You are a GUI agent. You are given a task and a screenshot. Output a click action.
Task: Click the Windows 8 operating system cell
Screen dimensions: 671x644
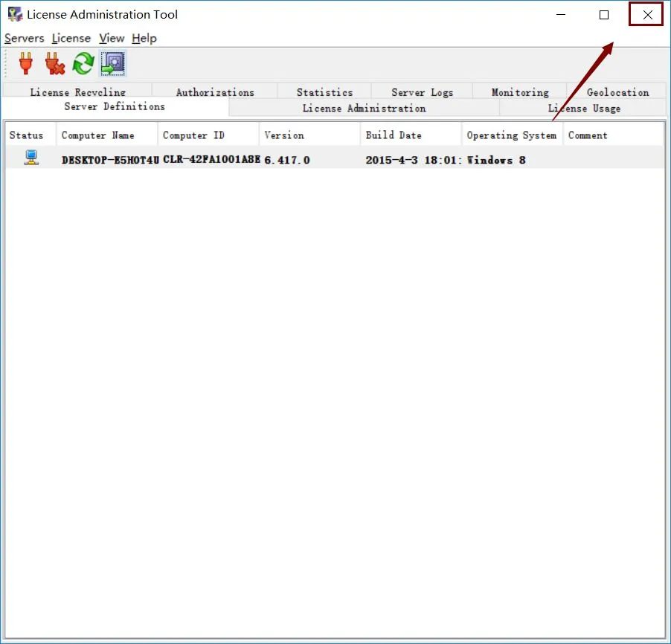[x=496, y=160]
